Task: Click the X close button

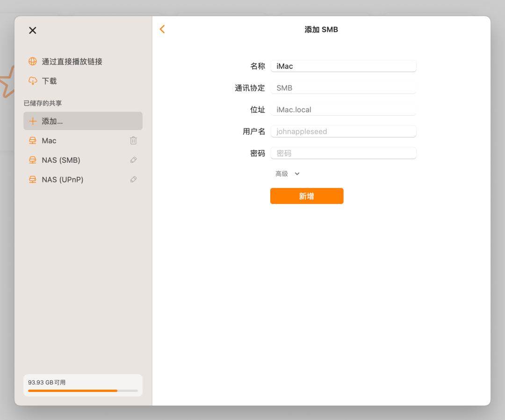Action: 32,30
